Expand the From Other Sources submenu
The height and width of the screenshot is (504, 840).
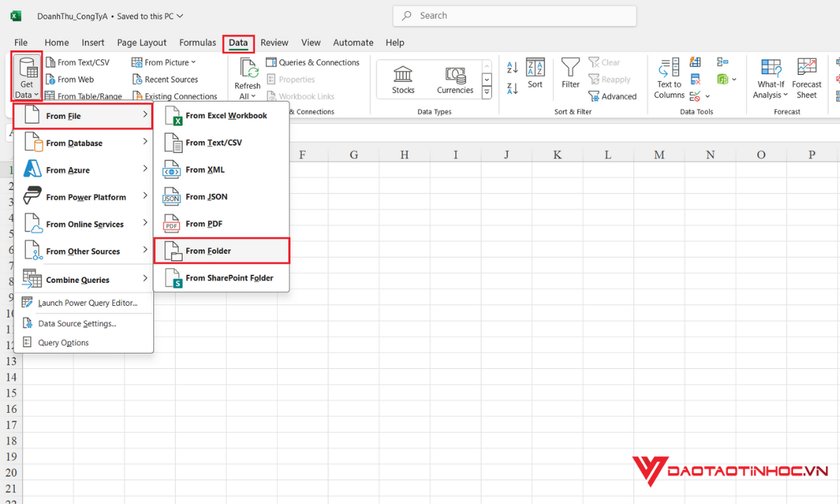83,251
